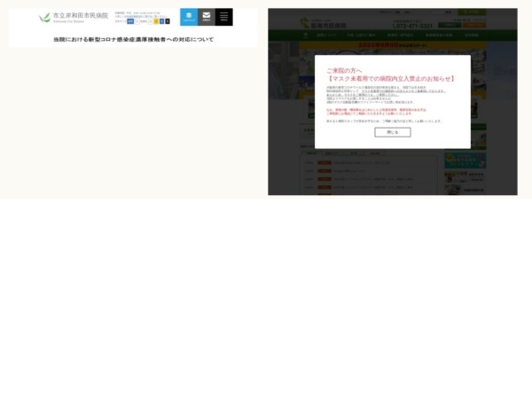The width and height of the screenshot is (532, 399).
Task: Click the gray envelope contact button
Action: tap(207, 17)
